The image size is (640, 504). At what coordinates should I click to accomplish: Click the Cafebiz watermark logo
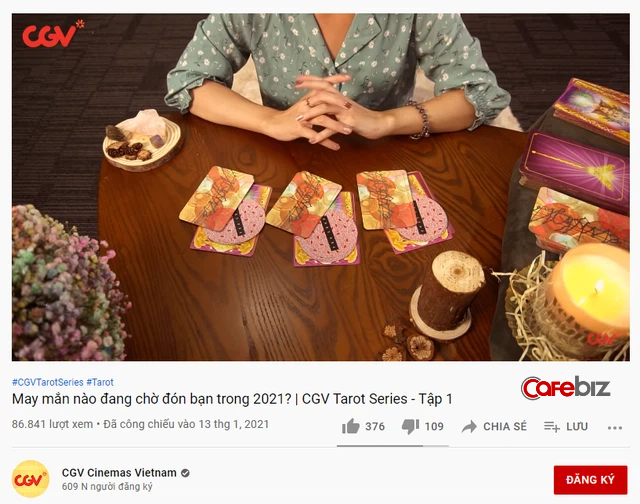(566, 388)
